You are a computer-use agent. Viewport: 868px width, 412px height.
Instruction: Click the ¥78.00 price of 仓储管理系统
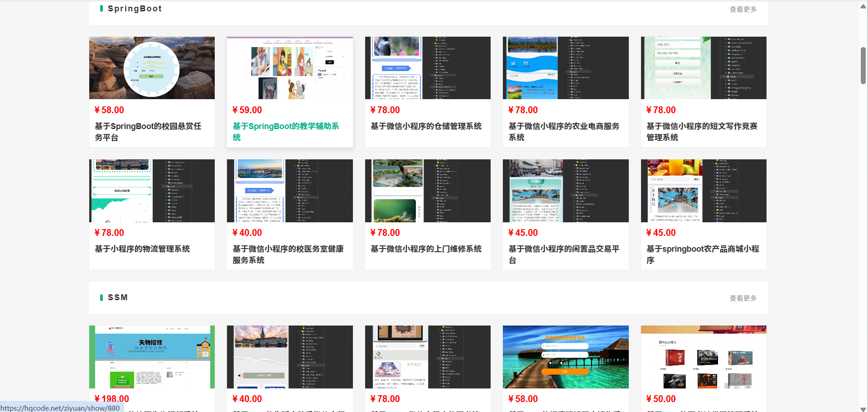point(385,110)
